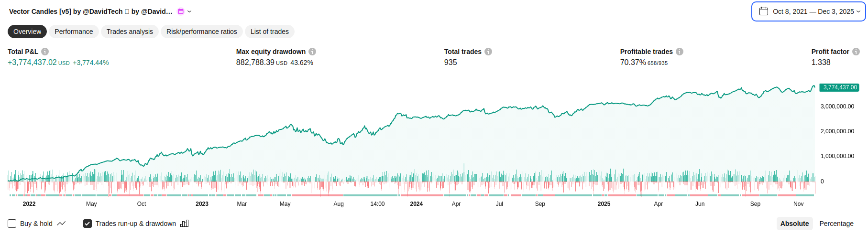Click the Profit factor info icon
This screenshot has height=235, width=868.
tap(856, 52)
